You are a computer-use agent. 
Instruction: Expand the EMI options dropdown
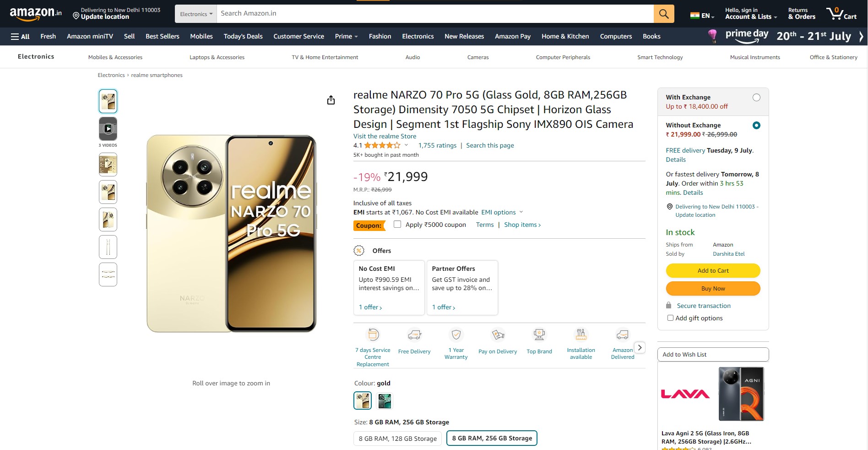pos(502,212)
